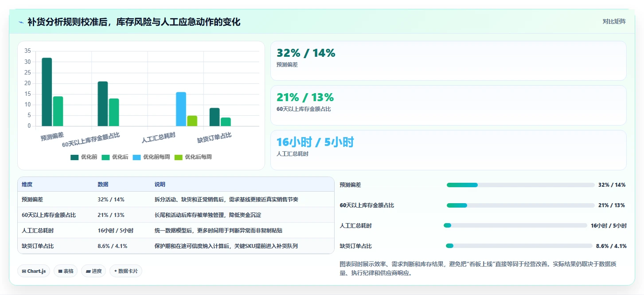Click the 对比矩阵 label in the header
Viewport: 644px width, 295px height.
coord(614,21)
